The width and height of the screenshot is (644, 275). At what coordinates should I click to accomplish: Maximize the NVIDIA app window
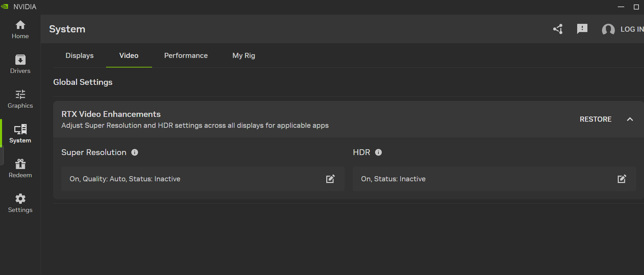636,7
